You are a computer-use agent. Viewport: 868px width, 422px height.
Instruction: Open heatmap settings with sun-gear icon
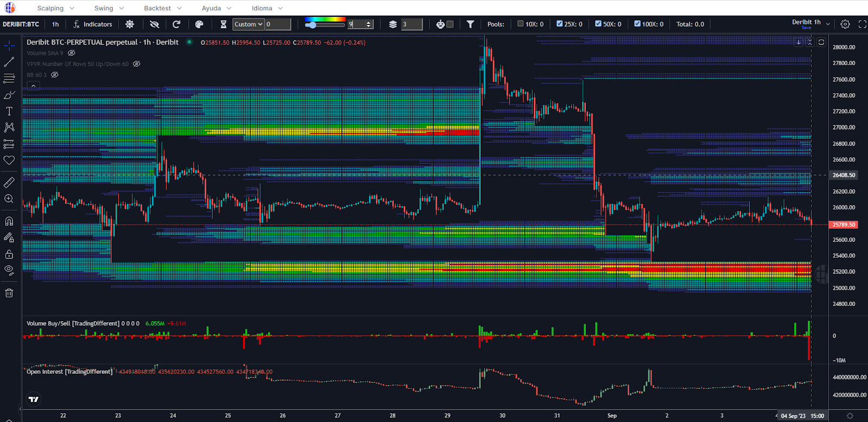130,24
